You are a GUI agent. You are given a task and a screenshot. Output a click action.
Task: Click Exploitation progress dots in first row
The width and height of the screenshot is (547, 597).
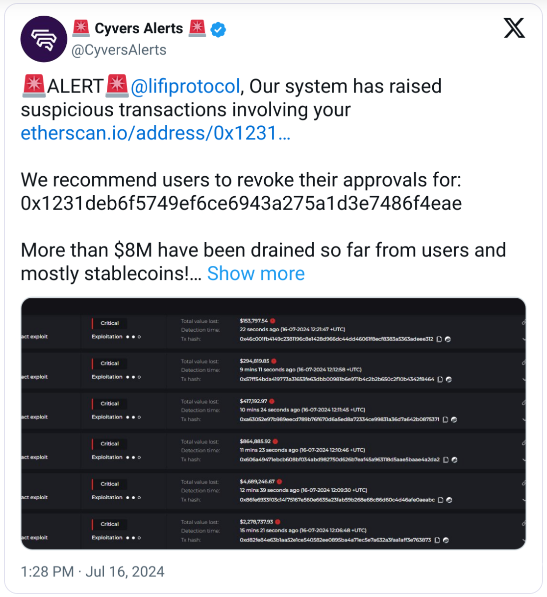(133, 337)
